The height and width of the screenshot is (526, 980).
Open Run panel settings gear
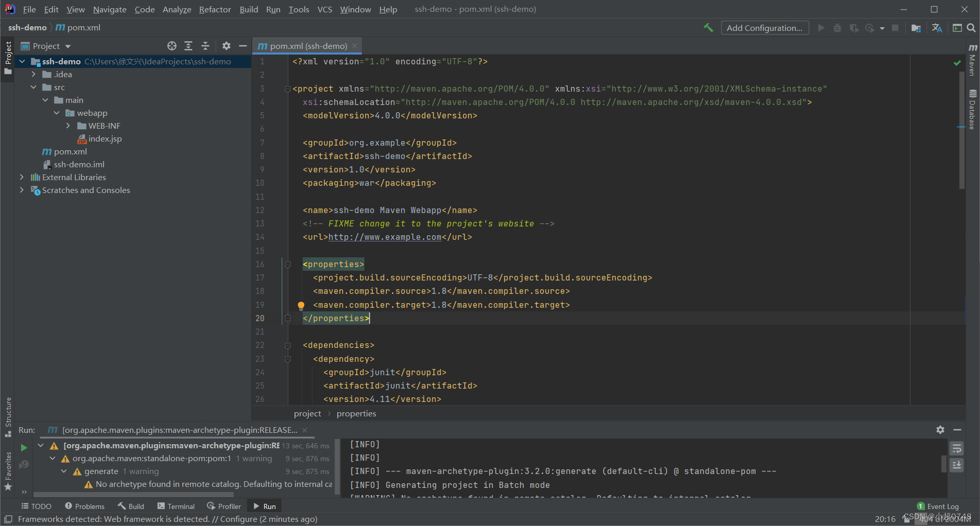coord(940,430)
